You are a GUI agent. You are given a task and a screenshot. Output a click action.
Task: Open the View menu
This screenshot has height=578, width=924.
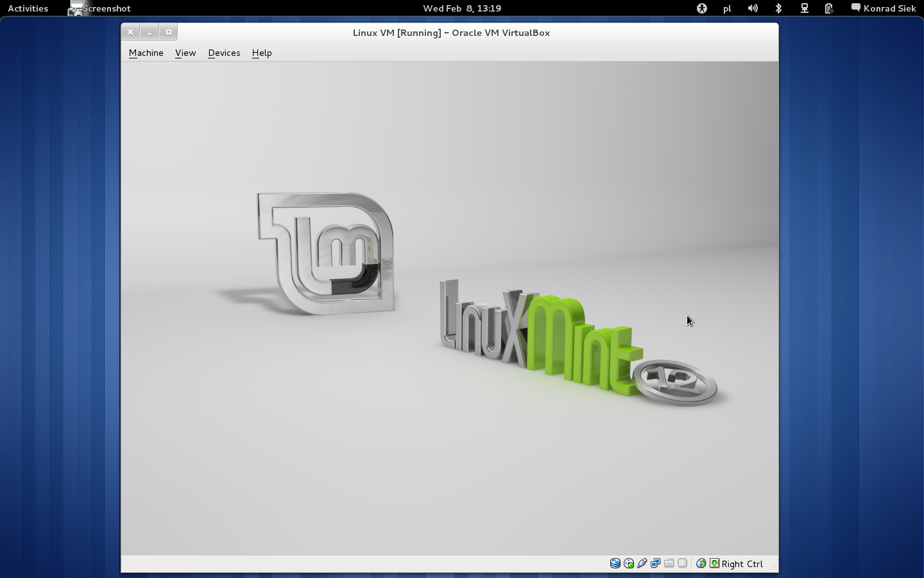coord(185,53)
